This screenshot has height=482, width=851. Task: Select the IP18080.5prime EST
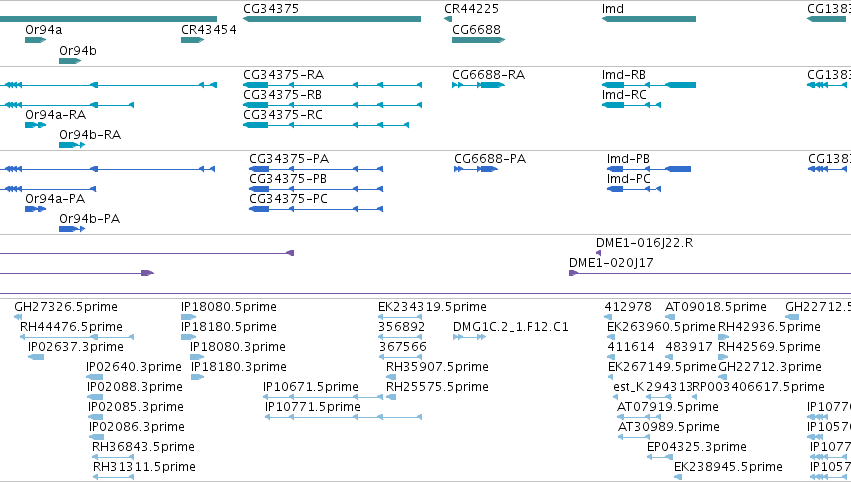click(188, 317)
